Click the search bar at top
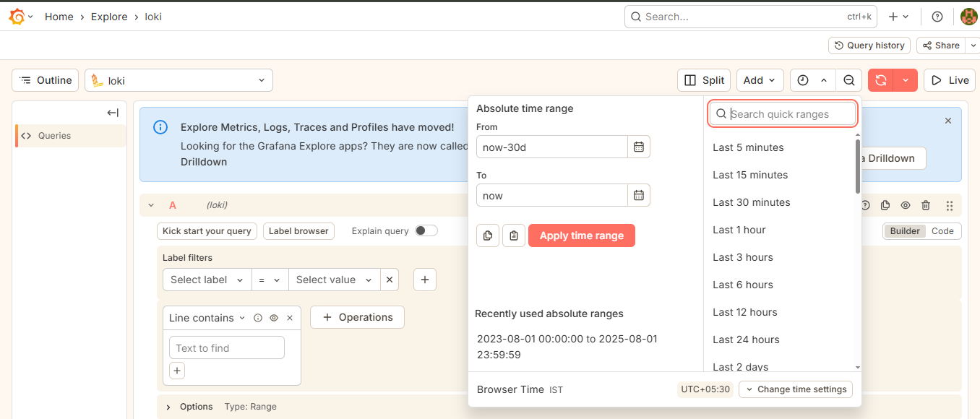Screen dimensions: 980x419 click(751, 17)
